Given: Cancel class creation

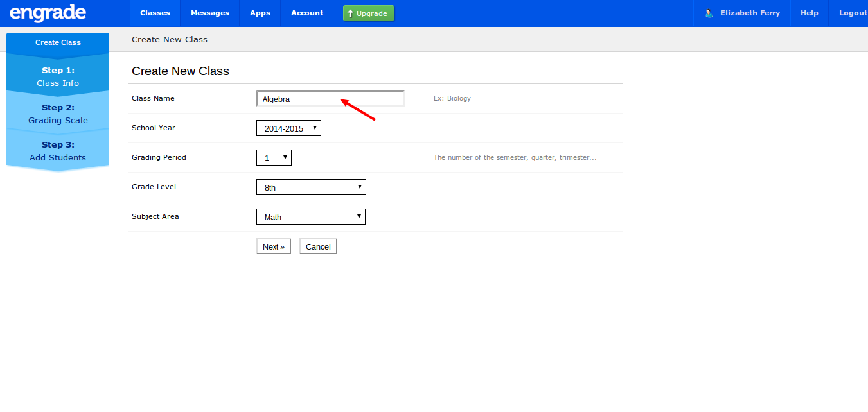Looking at the screenshot, I should (317, 246).
